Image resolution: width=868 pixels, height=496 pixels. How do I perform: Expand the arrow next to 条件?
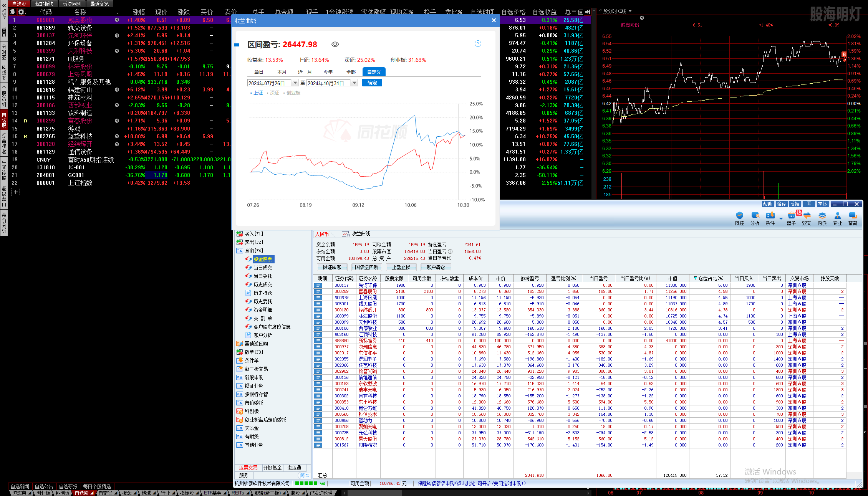pyautogui.click(x=781, y=218)
